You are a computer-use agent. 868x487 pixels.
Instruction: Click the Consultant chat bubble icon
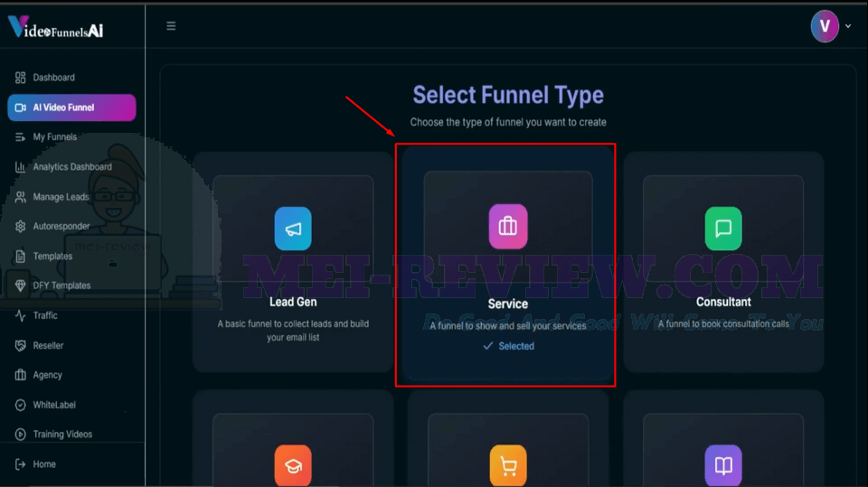[723, 229]
